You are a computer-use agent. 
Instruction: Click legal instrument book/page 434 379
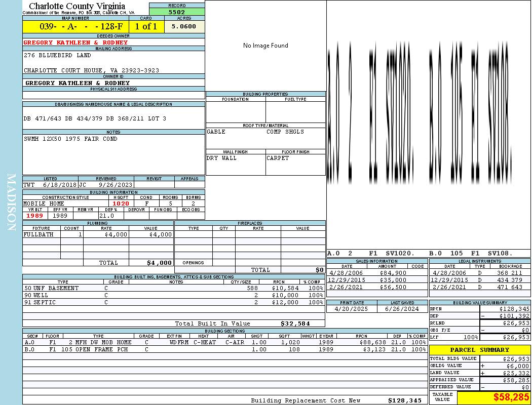click(x=510, y=280)
